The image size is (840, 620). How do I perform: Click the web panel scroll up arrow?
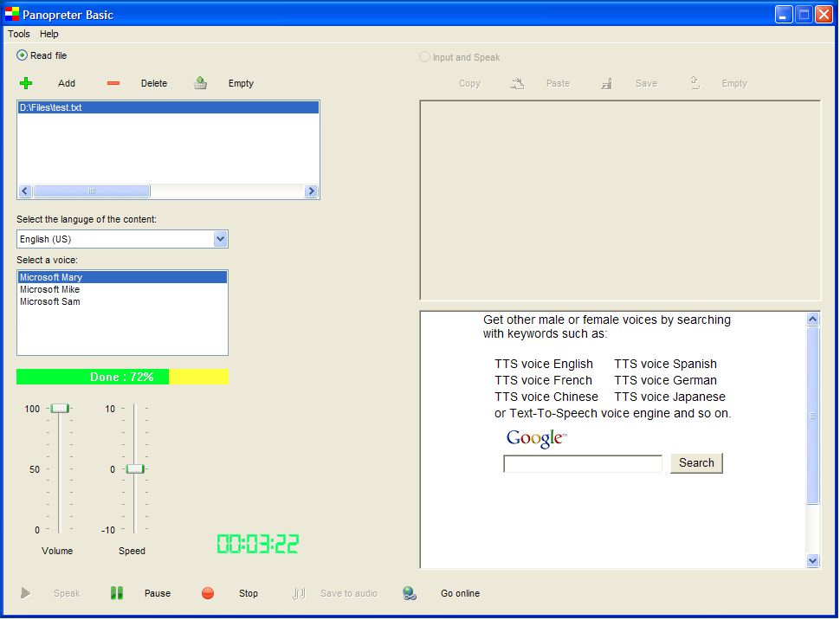point(812,320)
